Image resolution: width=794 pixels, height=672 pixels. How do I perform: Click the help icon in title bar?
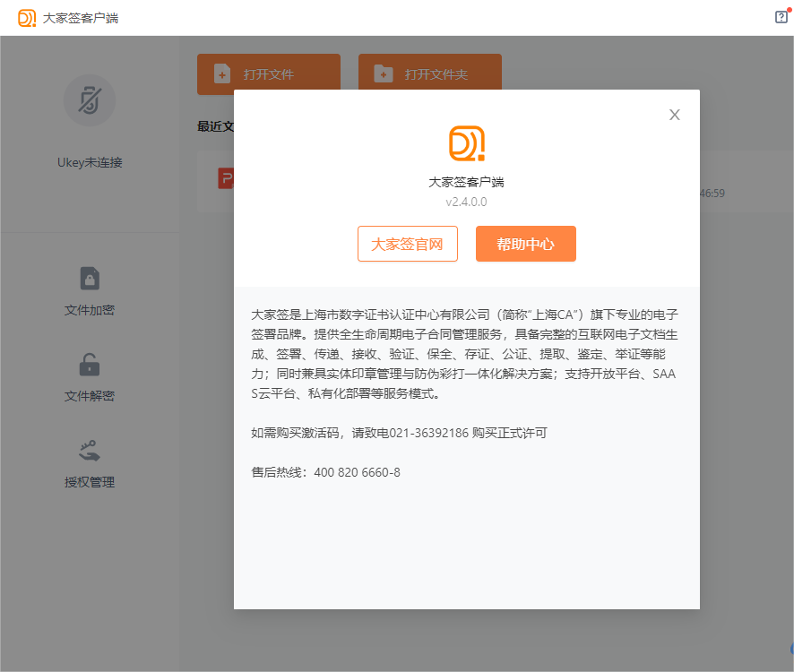tap(781, 17)
